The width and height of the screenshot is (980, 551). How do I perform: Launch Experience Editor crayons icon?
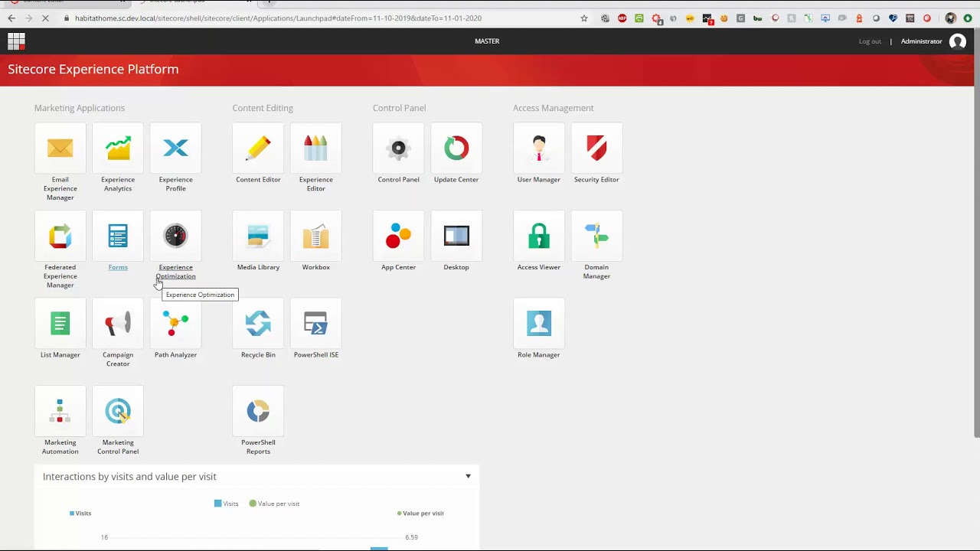tap(315, 148)
